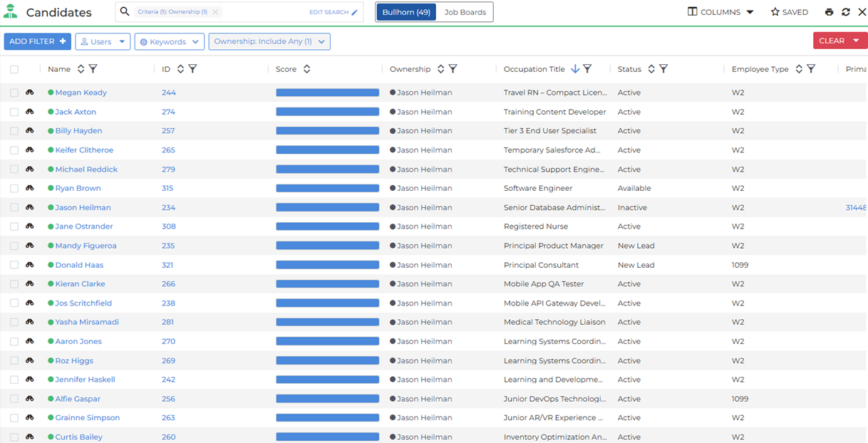
Task: Preview Kieran Clarke with binoculars icon
Action: tap(30, 283)
